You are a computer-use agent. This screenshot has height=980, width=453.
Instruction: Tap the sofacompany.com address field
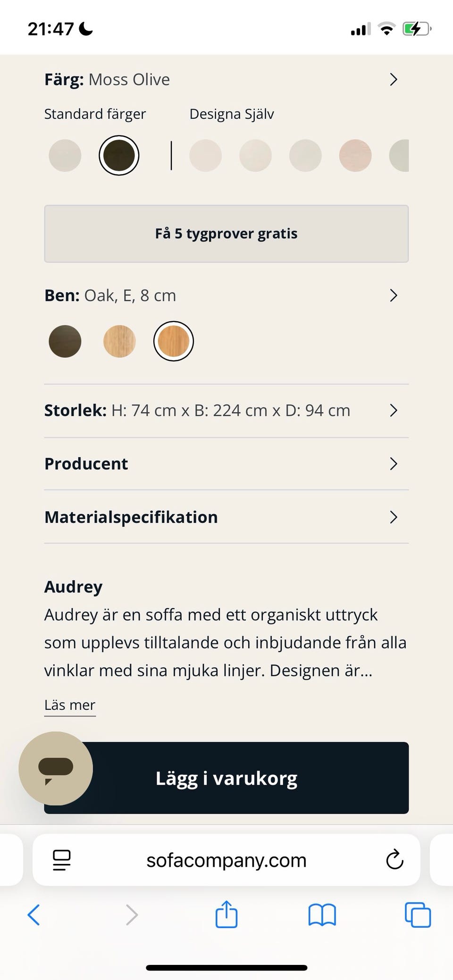pyautogui.click(x=226, y=860)
